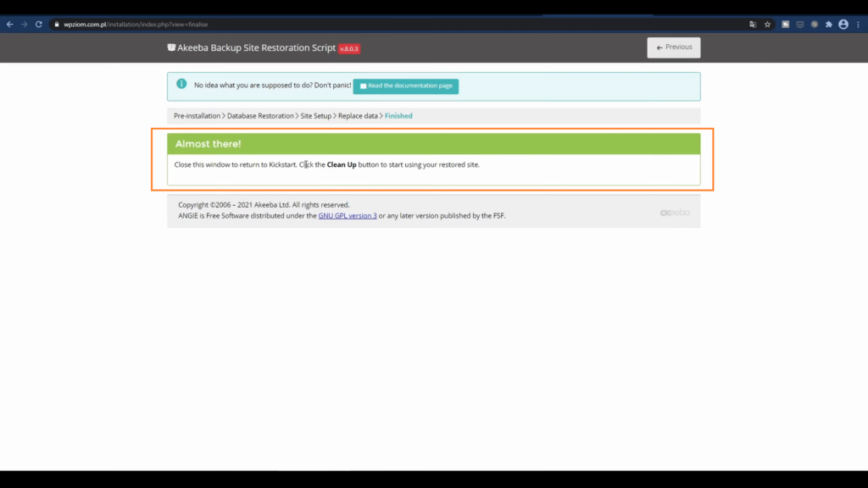Click Read the documentation page button
The height and width of the screenshot is (488, 868).
point(405,86)
